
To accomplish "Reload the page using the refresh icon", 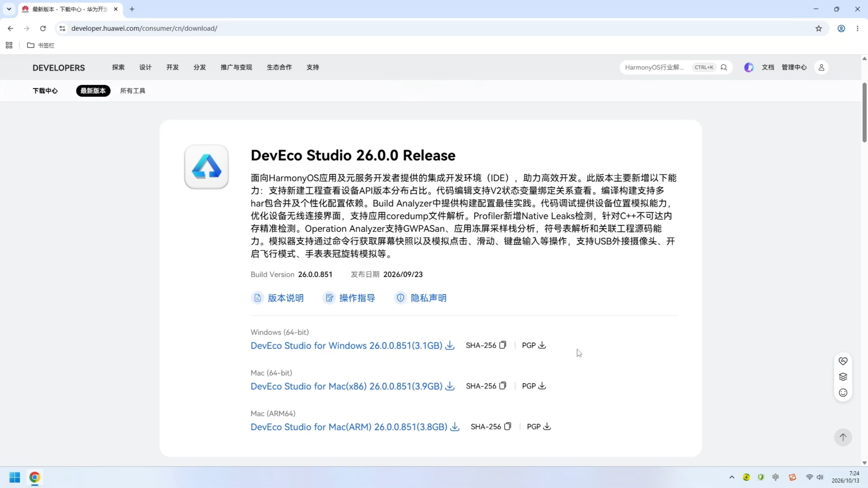I will point(43,28).
